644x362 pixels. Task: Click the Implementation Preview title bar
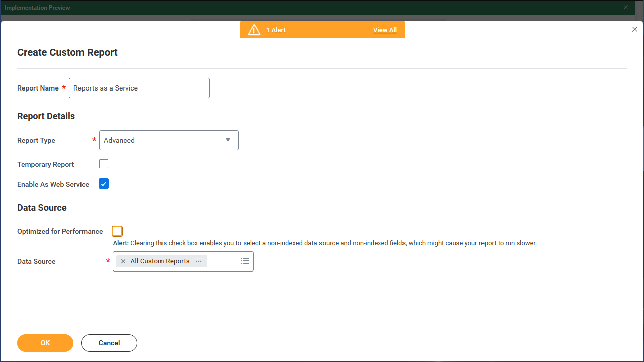pyautogui.click(x=38, y=7)
